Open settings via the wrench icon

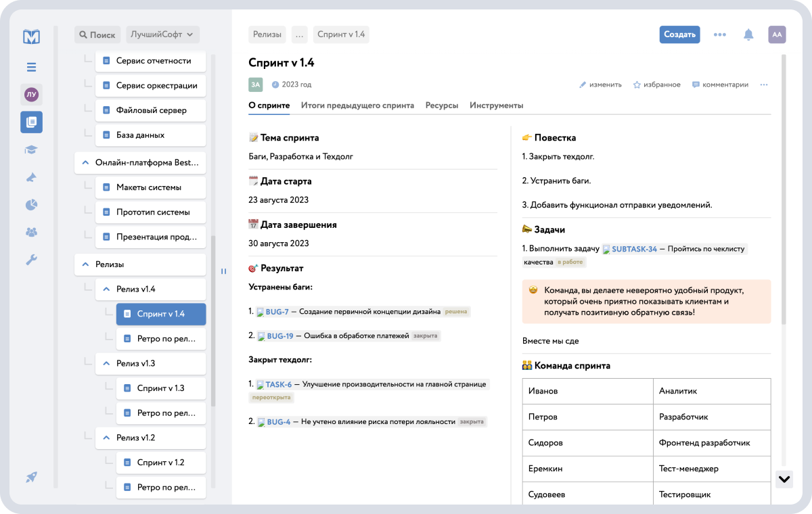coord(31,260)
